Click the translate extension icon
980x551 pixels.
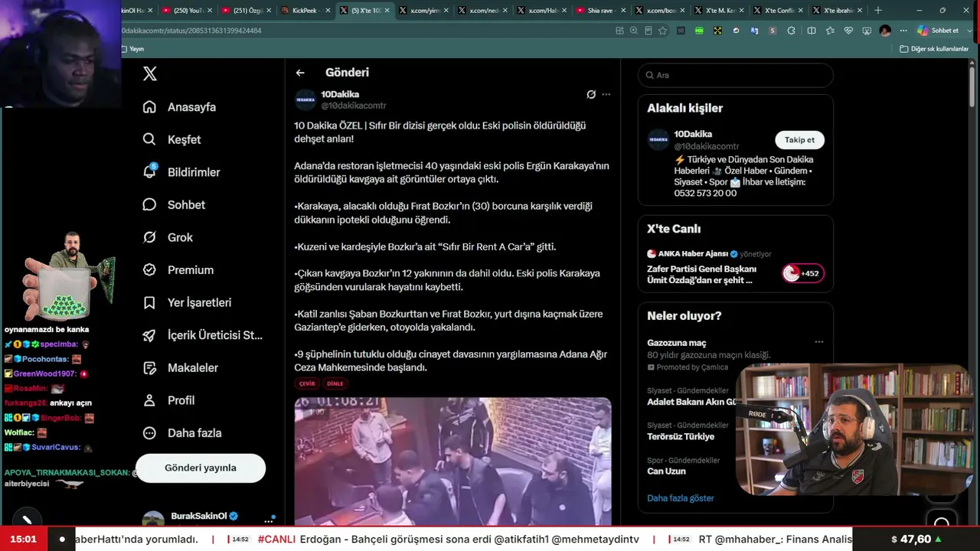pyautogui.click(x=754, y=31)
